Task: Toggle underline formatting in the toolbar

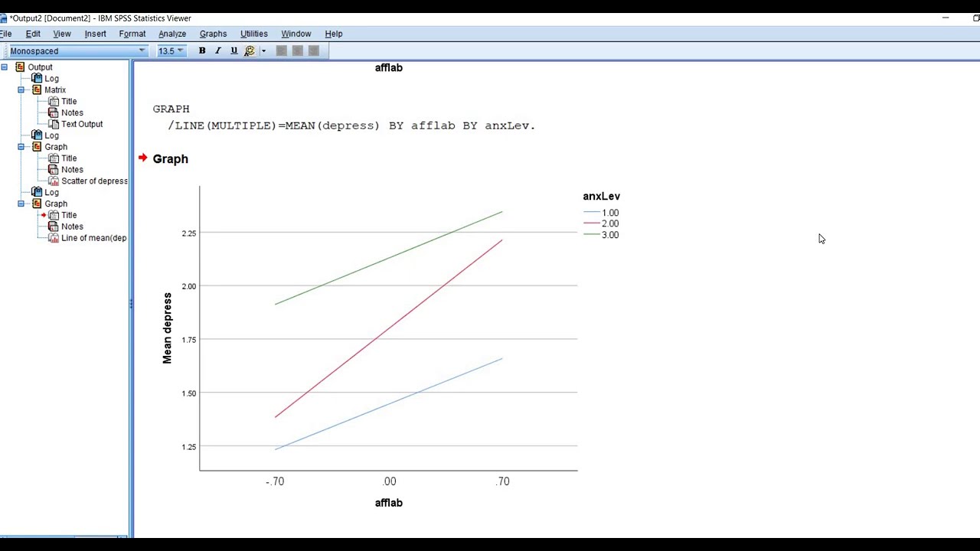Action: [234, 51]
